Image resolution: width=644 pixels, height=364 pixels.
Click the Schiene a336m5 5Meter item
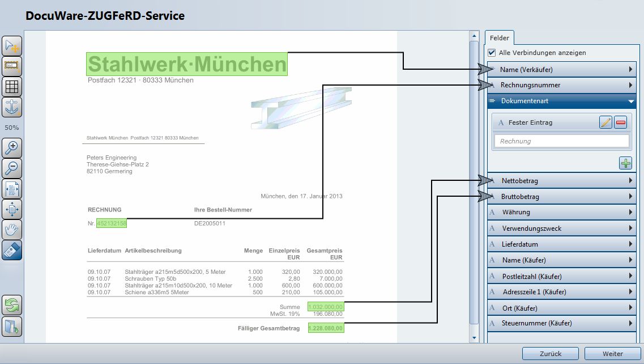click(157, 293)
